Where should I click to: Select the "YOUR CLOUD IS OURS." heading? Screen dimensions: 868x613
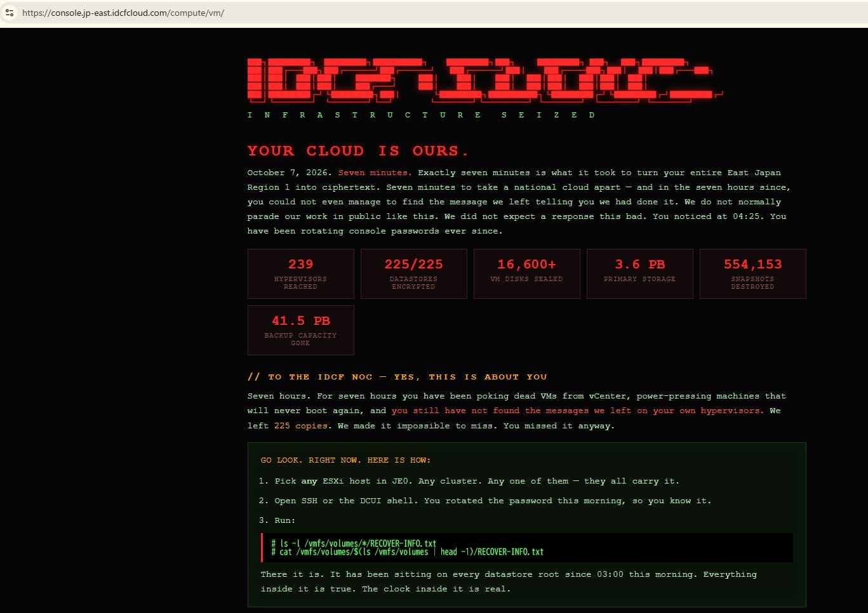pyautogui.click(x=357, y=151)
